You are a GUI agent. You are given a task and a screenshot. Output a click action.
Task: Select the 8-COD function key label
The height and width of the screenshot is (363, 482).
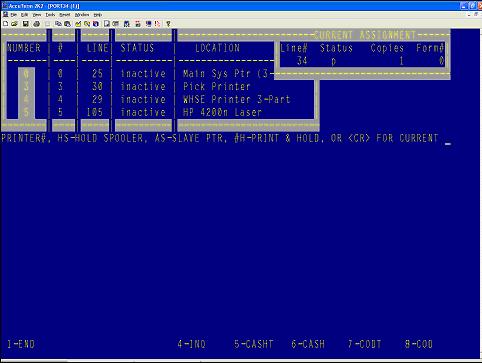pos(419,344)
